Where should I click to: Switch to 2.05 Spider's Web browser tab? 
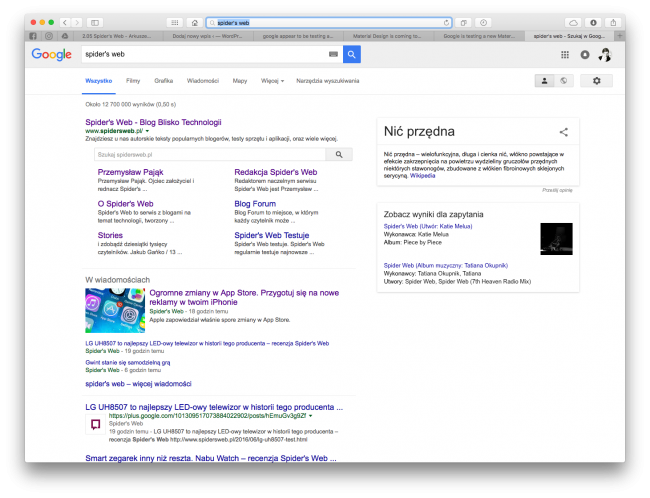pyautogui.click(x=116, y=36)
